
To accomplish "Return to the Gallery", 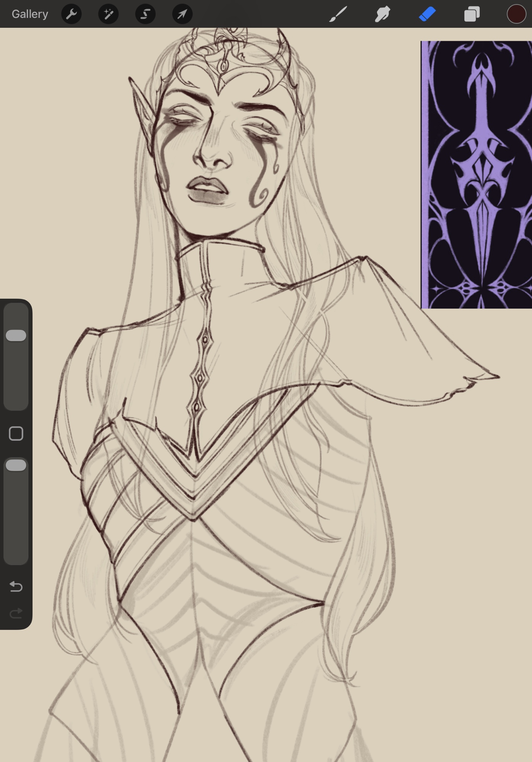I will (x=30, y=14).
